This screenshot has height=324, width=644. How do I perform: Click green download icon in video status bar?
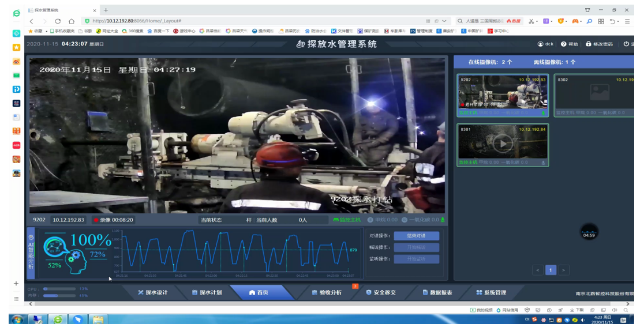tap(443, 220)
